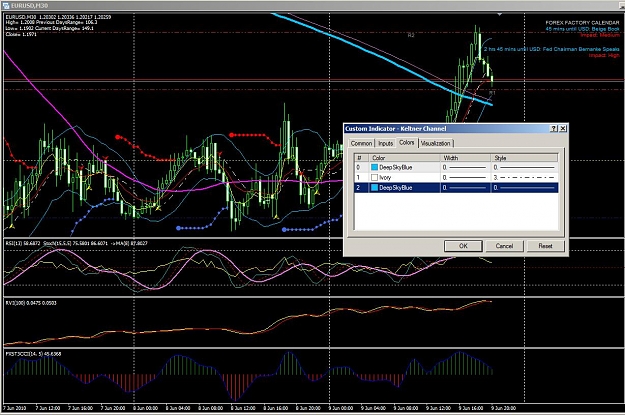Open the Width selector for the Ivory row

[x=465, y=177]
